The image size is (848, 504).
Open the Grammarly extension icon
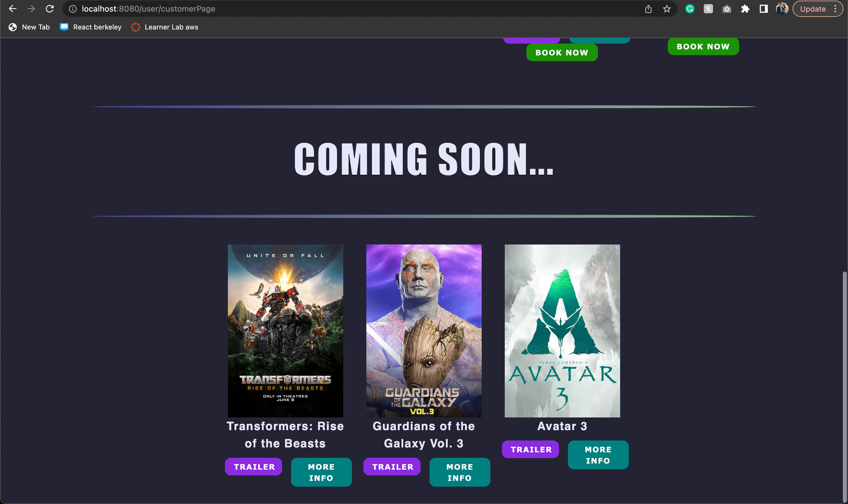coord(690,9)
